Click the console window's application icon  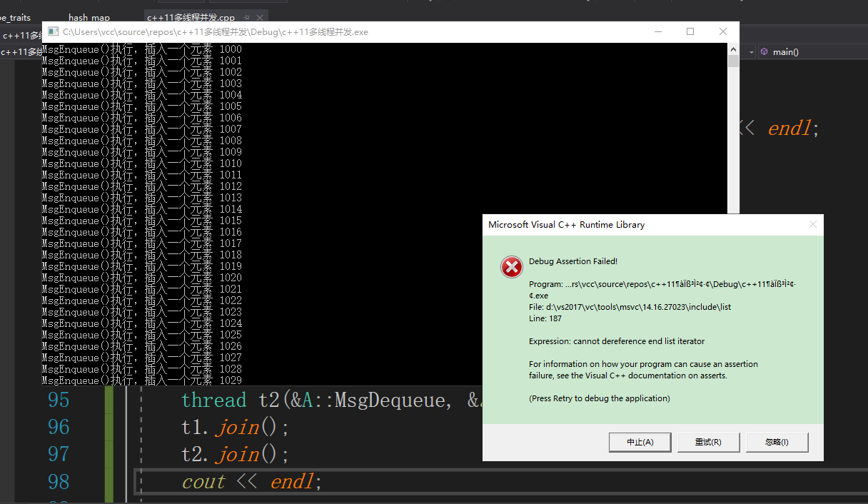(x=52, y=31)
